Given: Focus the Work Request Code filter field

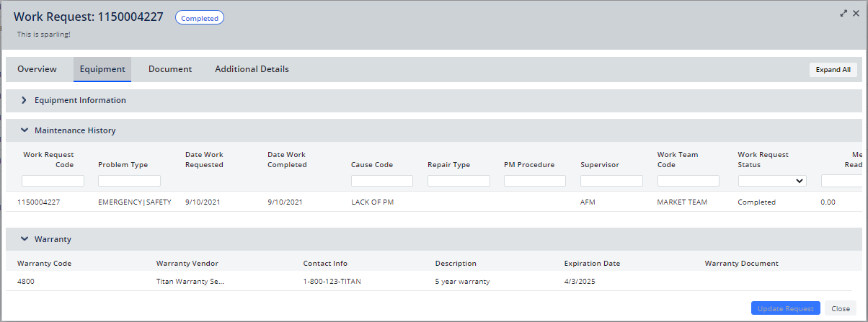Looking at the screenshot, I should (53, 181).
